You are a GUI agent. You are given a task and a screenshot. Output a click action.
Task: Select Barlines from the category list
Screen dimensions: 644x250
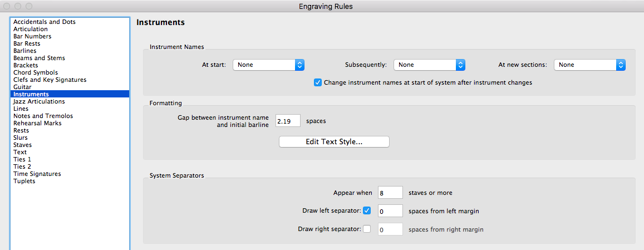click(x=26, y=51)
